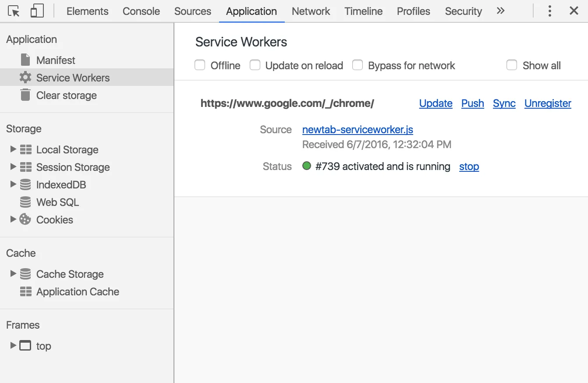This screenshot has height=383, width=588.
Task: Expand the Cache Storage section
Action: click(x=13, y=274)
